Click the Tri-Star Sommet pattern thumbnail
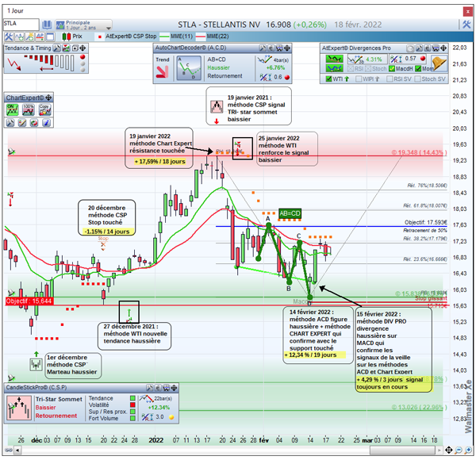The width and height of the screenshot is (476, 460). [19, 408]
